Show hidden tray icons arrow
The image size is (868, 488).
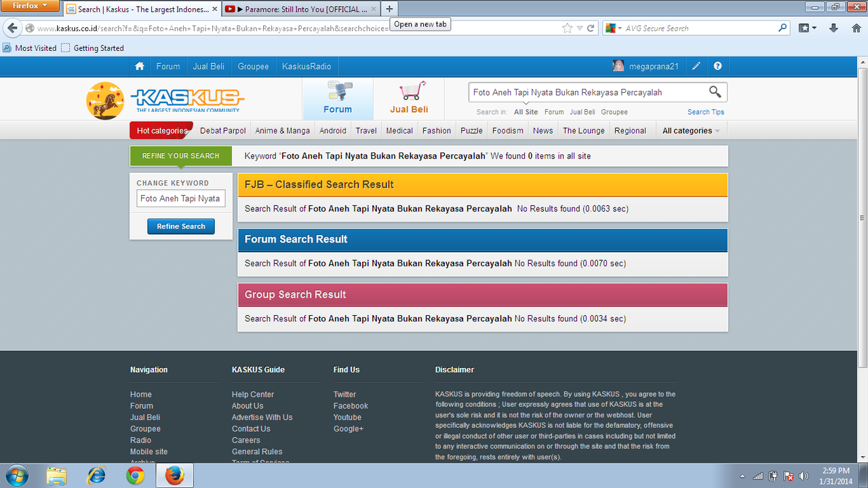(x=743, y=476)
